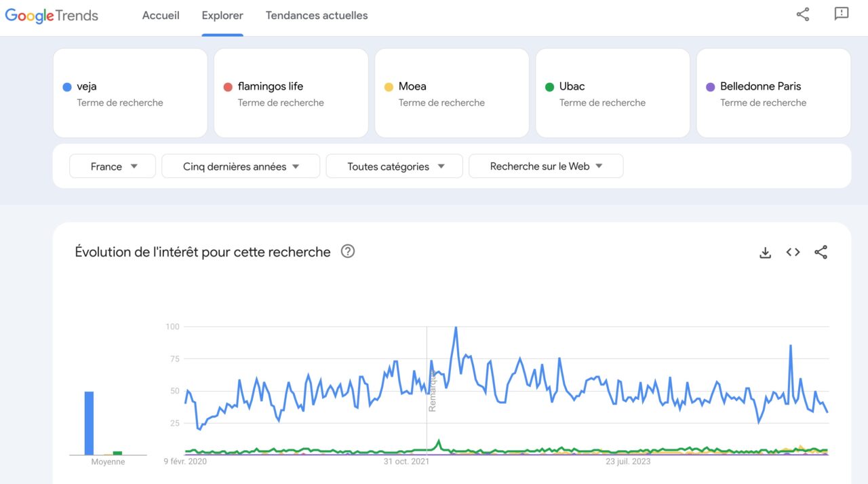
Task: Open help icon next to chart title
Action: [x=348, y=252]
